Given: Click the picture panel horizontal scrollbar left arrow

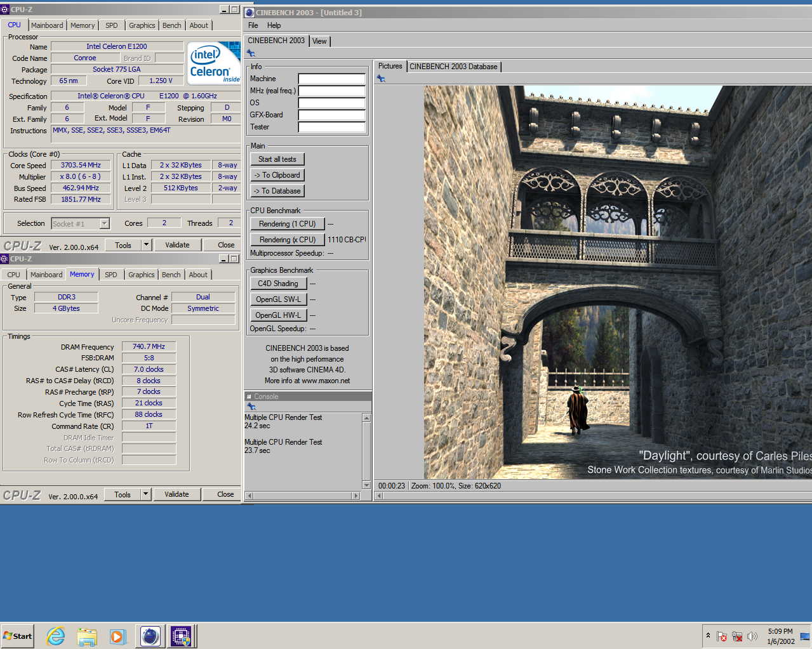Looking at the screenshot, I should tap(379, 495).
